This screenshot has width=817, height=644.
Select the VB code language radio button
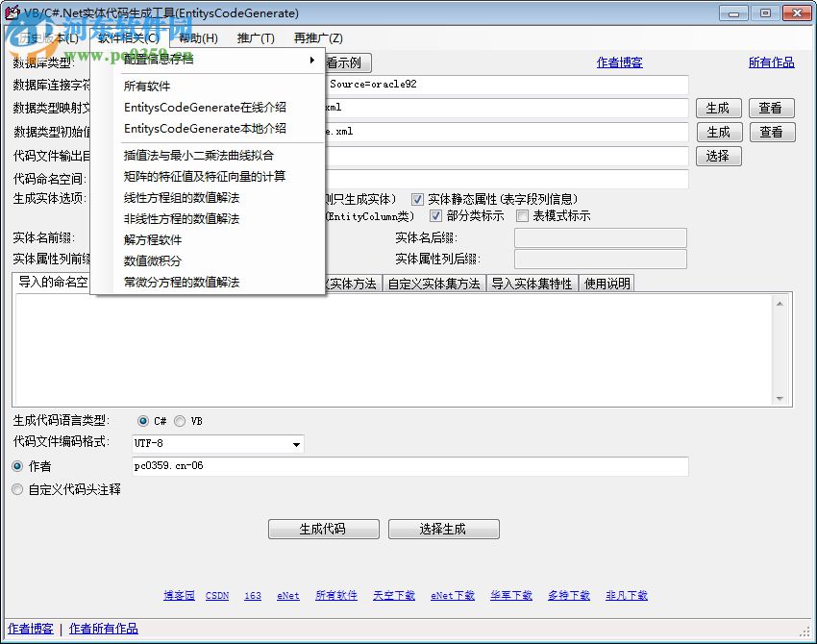pyautogui.click(x=181, y=420)
